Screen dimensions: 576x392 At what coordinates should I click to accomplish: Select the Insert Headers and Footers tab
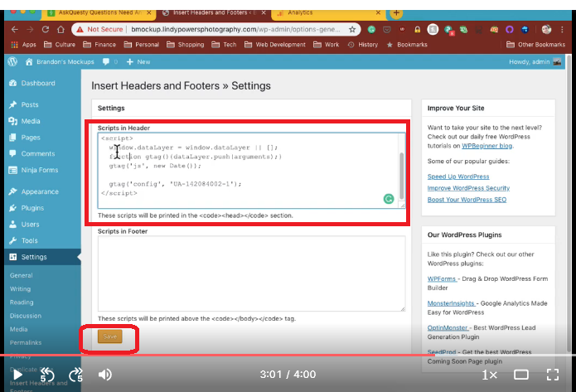click(x=214, y=13)
